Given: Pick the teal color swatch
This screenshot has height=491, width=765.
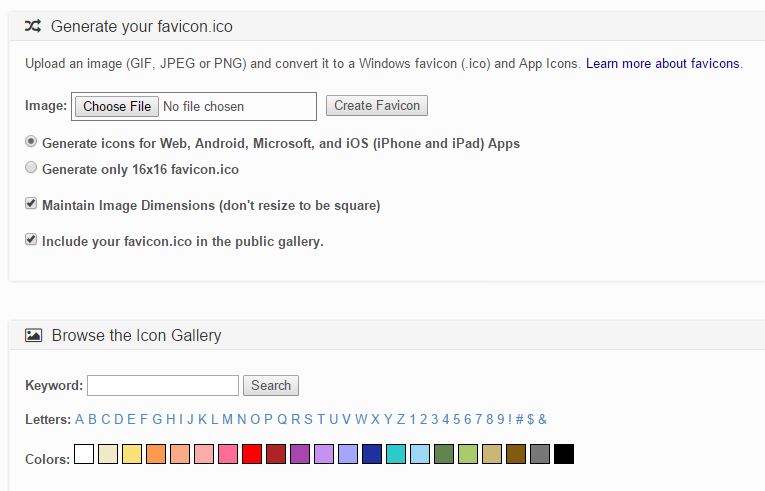Looking at the screenshot, I should pos(396,454).
